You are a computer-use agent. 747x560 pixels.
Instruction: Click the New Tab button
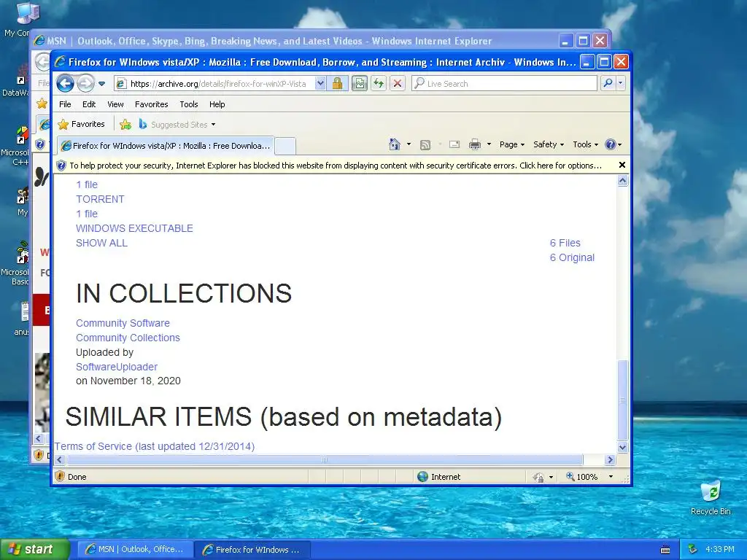[x=285, y=146]
